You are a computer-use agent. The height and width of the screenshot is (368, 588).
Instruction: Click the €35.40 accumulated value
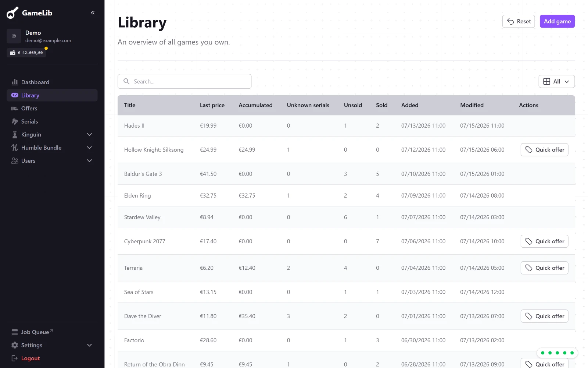247,316
